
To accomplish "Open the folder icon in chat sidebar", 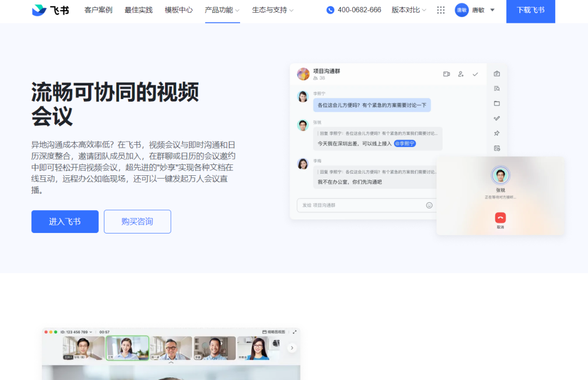I will (x=497, y=103).
